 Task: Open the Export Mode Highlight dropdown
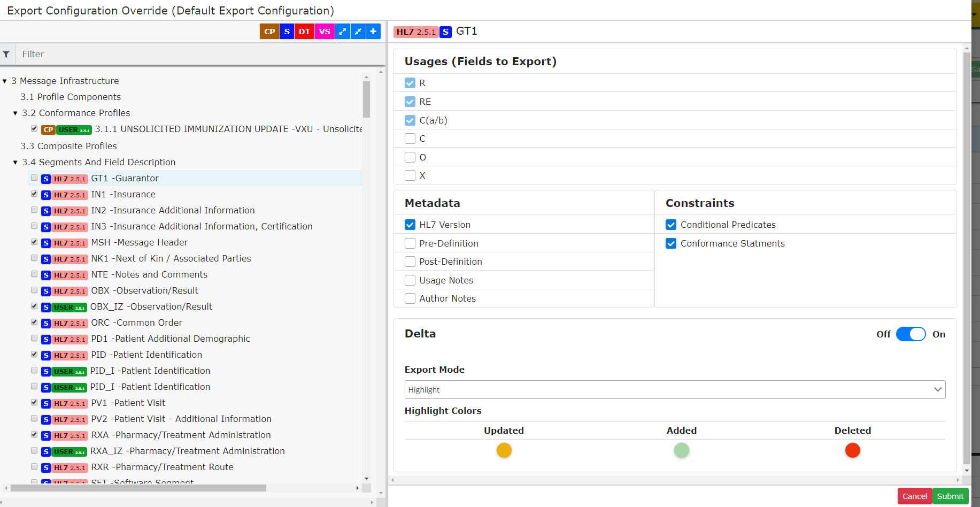pos(675,389)
